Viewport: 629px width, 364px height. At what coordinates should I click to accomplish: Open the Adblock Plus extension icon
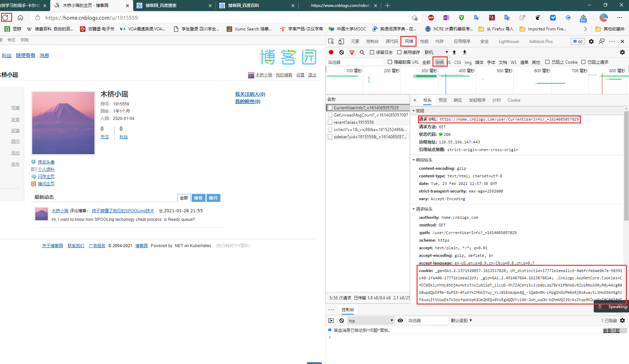(431, 18)
